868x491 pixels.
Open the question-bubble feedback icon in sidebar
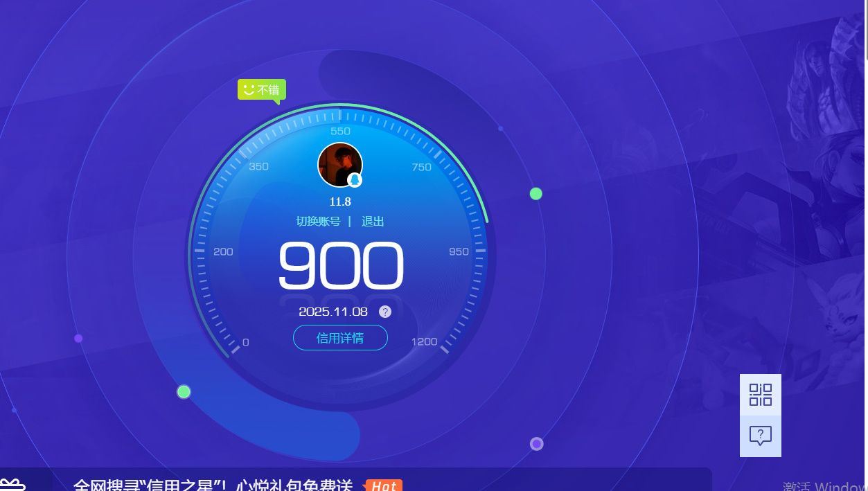760,435
